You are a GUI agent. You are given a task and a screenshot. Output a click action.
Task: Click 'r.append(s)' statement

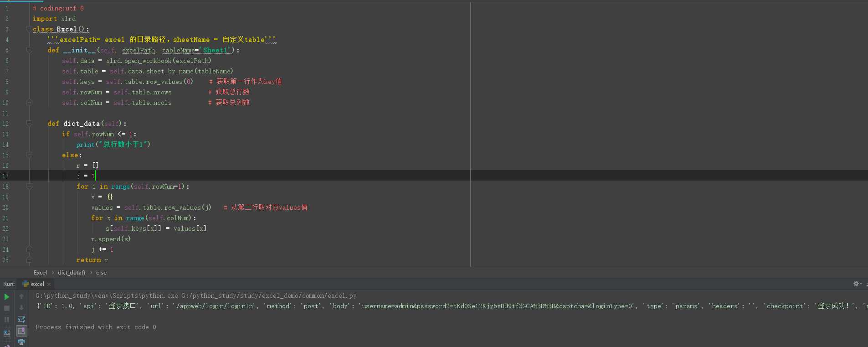point(111,239)
